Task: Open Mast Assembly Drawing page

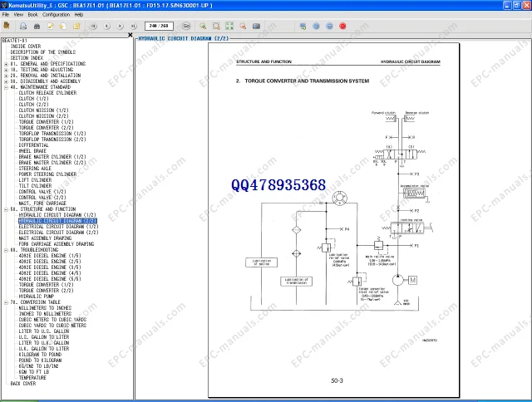Action: click(x=45, y=238)
